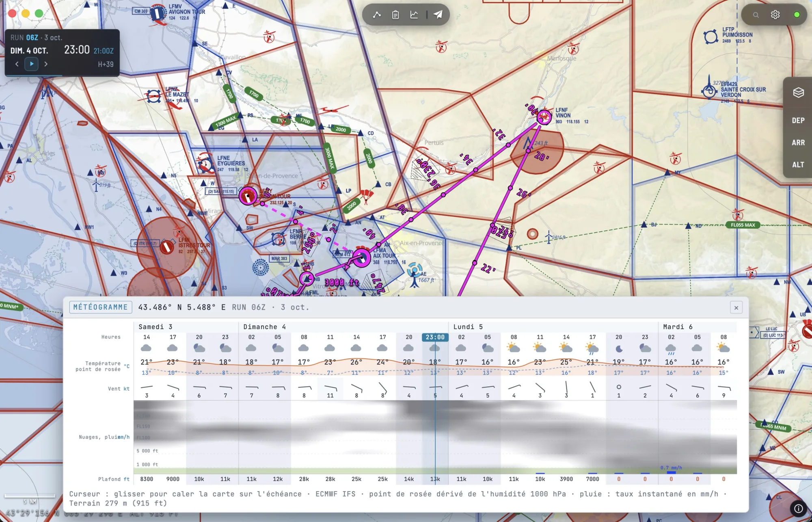Click the paper plane flight icon
Viewport: 812px width, 522px height.
coord(438,15)
